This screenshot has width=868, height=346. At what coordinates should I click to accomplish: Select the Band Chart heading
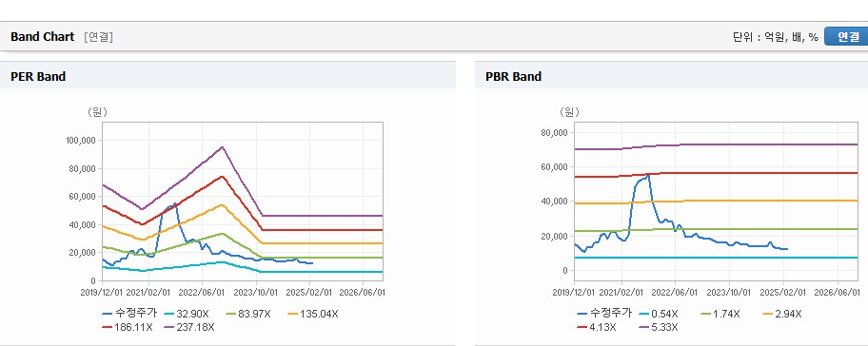(42, 36)
